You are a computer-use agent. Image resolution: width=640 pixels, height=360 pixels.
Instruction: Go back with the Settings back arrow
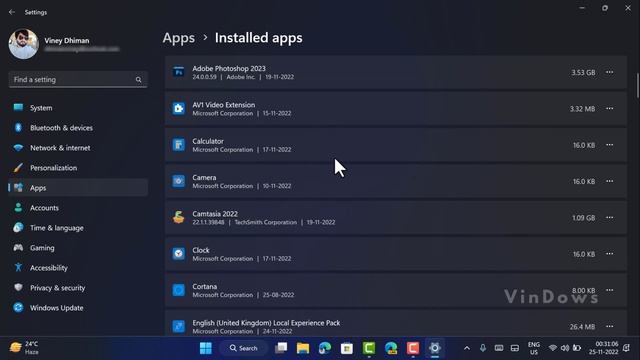pos(12,12)
